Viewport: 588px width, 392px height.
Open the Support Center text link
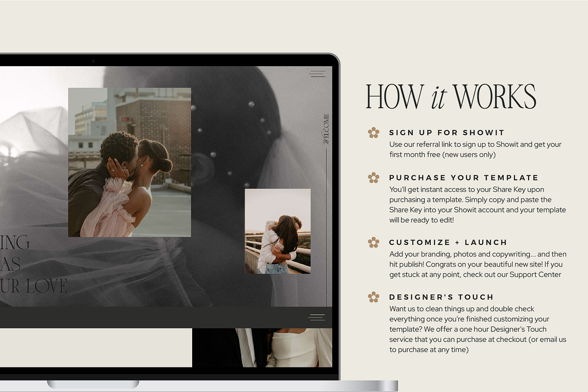[535, 274]
